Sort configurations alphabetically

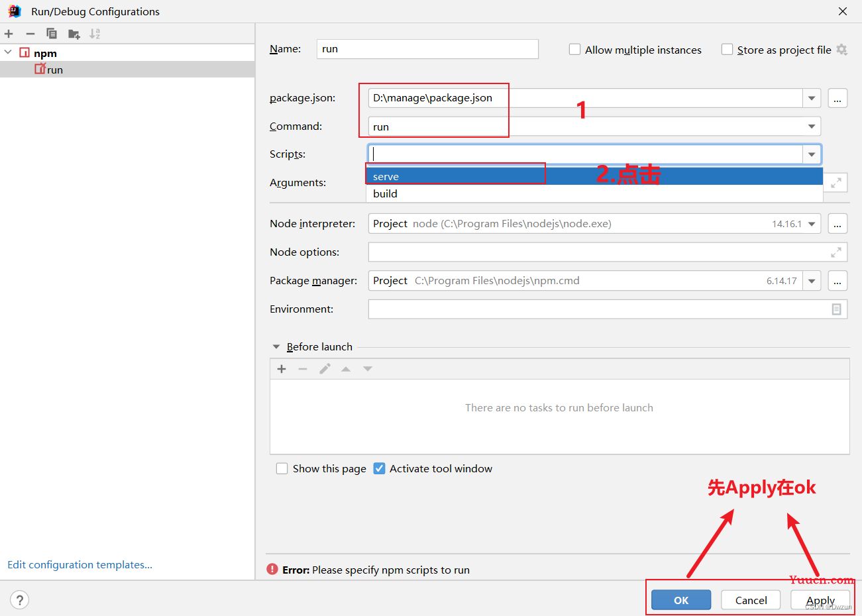[95, 34]
